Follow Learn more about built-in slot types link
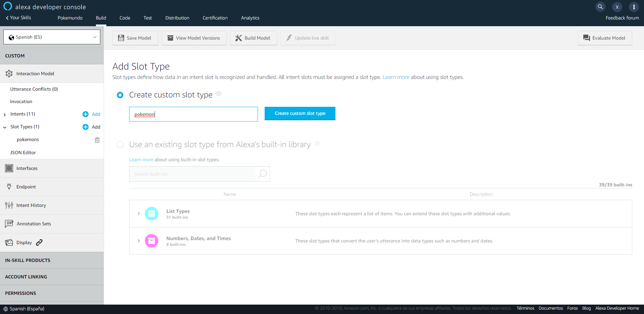 (x=141, y=160)
